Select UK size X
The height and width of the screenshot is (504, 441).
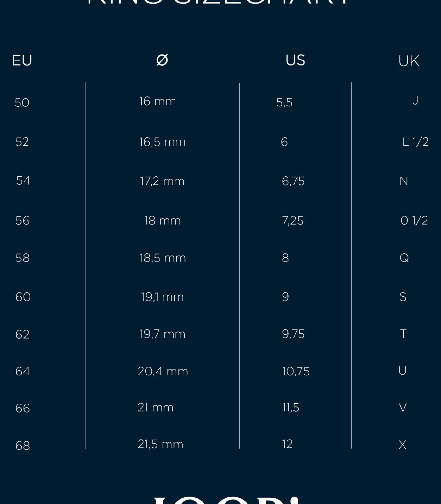click(403, 445)
